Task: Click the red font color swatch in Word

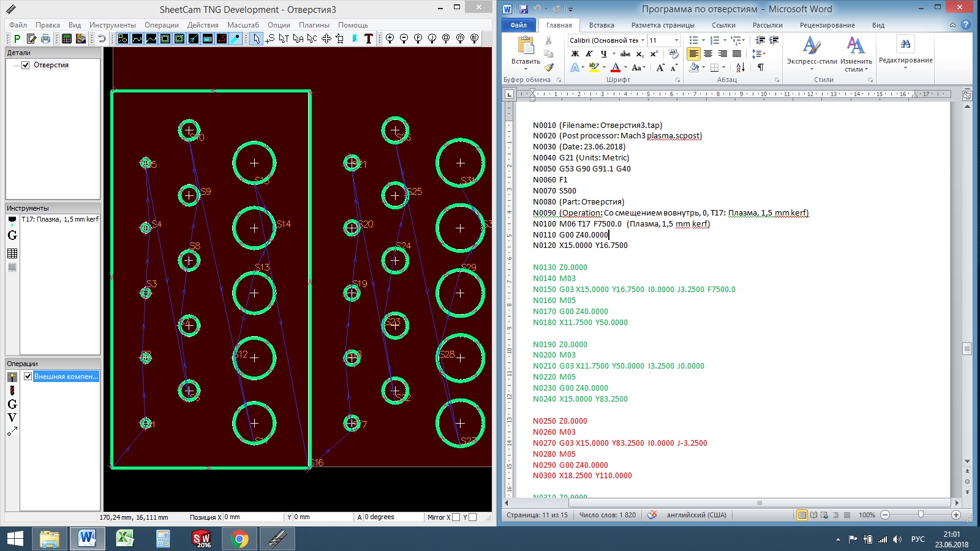Action: pyautogui.click(x=616, y=68)
